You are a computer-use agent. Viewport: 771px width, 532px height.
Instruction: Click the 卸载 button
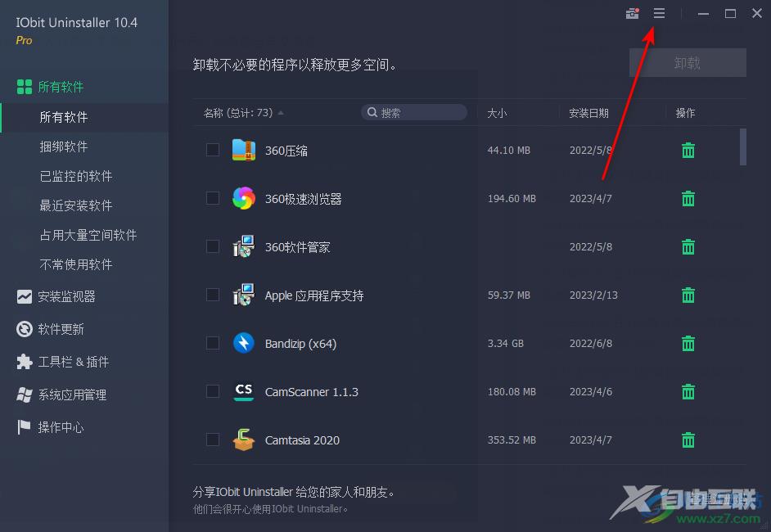coord(688,62)
